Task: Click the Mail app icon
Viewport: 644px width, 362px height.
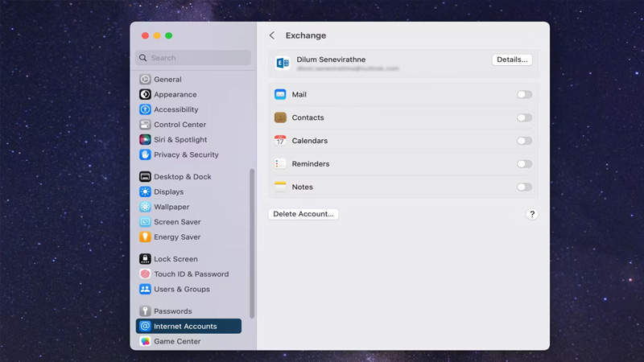Action: [280, 95]
